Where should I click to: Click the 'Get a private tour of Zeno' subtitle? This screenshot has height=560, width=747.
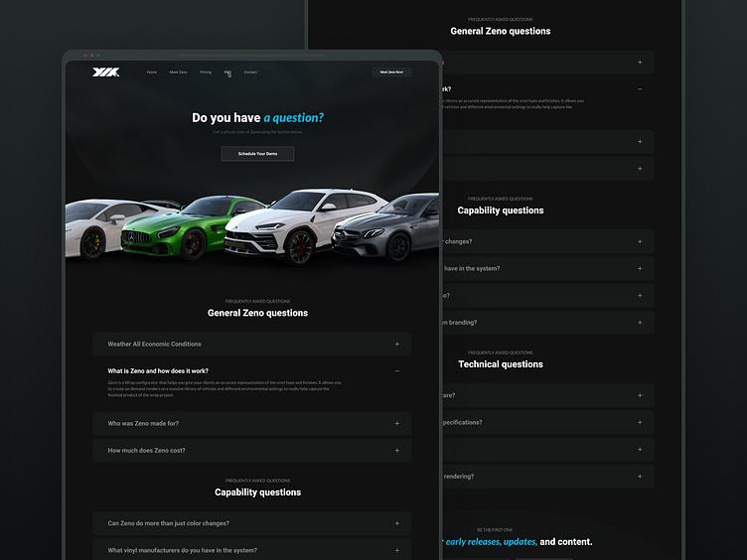coord(257,132)
